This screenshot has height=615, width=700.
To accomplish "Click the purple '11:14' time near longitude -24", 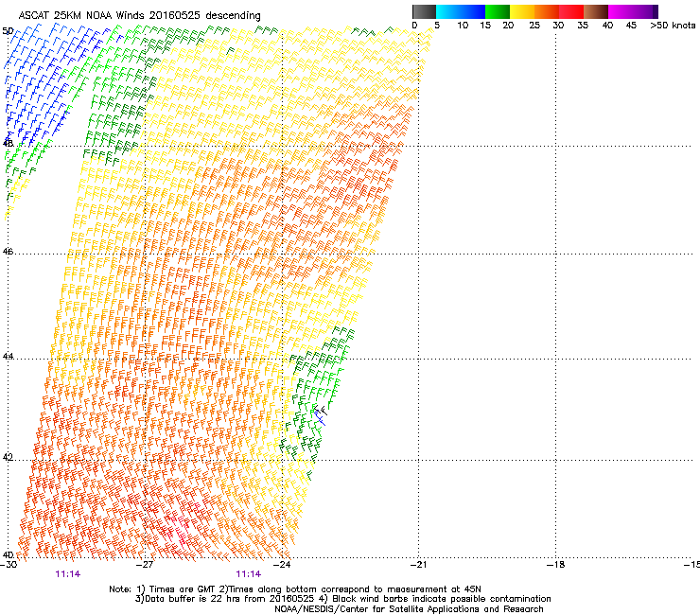I will click(x=249, y=574).
